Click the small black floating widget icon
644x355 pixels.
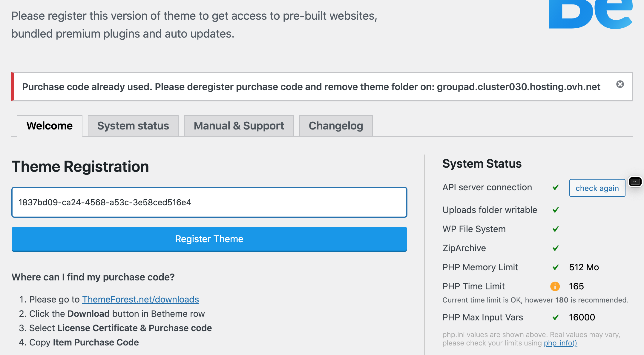pos(635,181)
